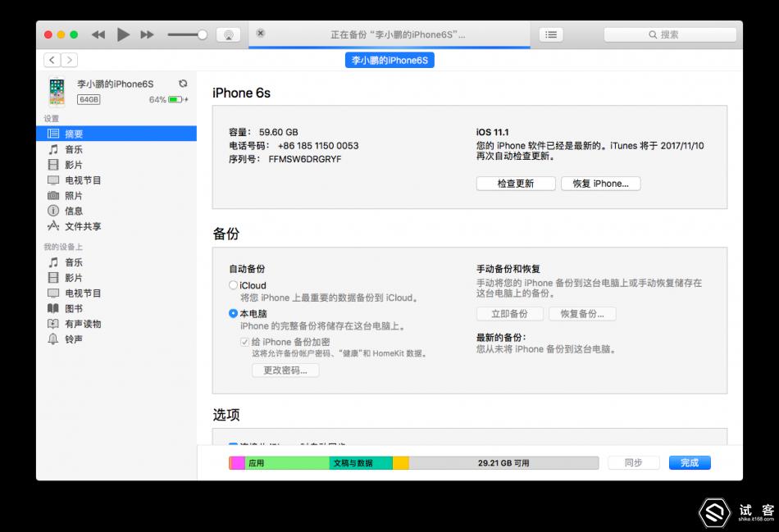Switch to the 李小鹏的iPhone6S device tab

[x=387, y=60]
